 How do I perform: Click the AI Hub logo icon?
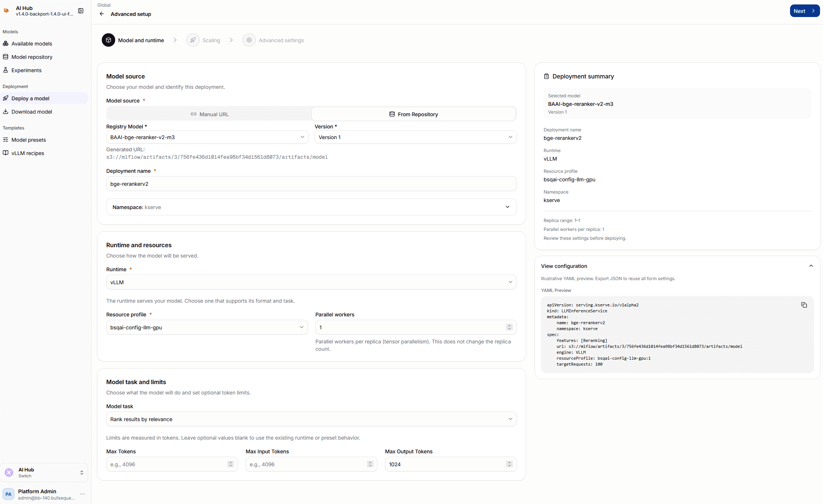click(x=6, y=11)
